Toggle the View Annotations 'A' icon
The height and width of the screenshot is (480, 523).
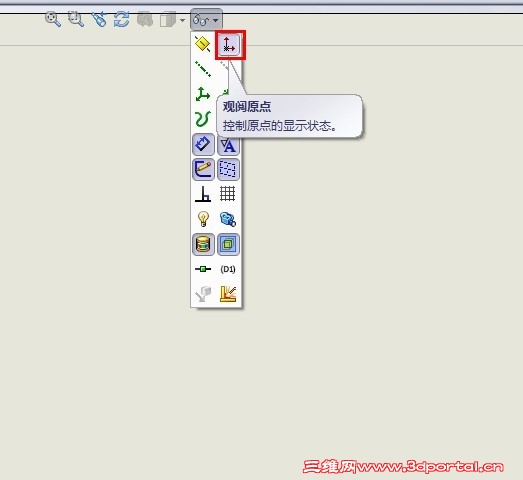click(228, 146)
